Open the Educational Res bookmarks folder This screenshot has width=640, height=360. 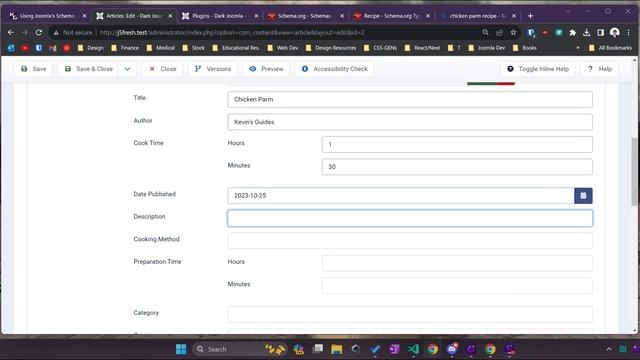click(x=236, y=48)
